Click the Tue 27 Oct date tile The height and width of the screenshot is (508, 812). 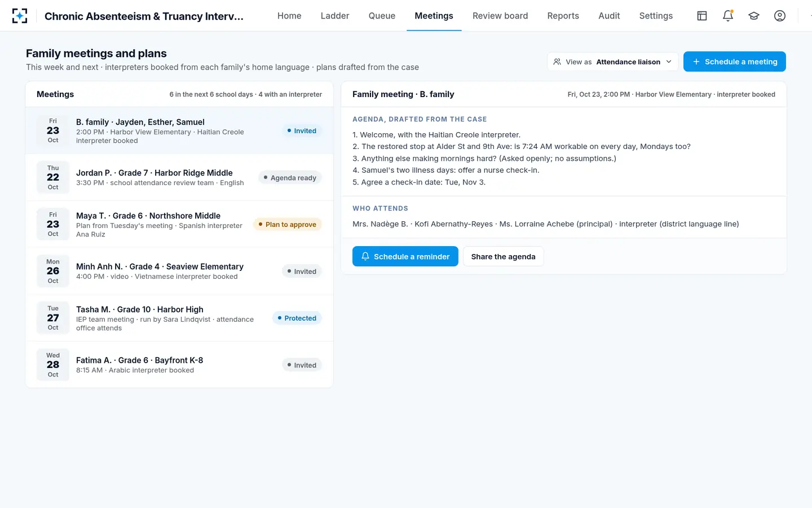[x=53, y=318]
